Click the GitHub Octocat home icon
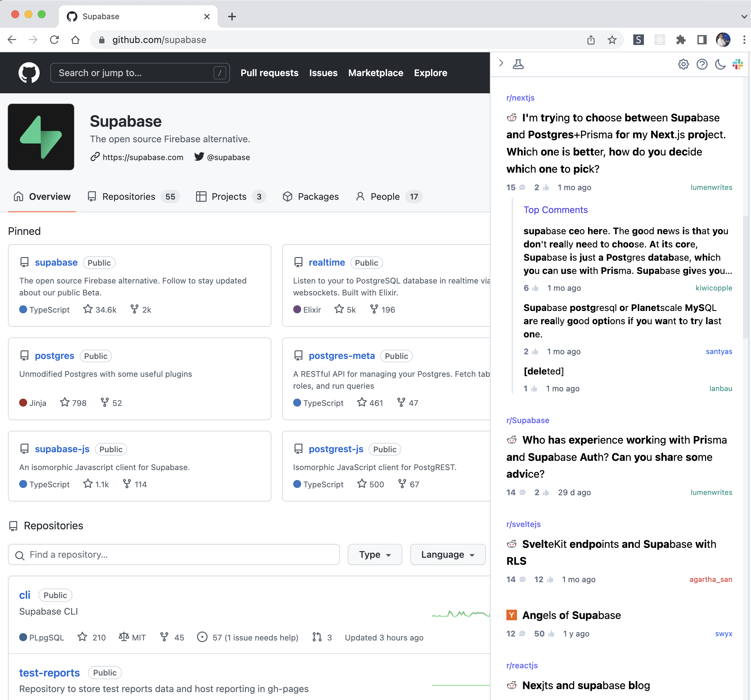The height and width of the screenshot is (700, 751). (x=30, y=72)
